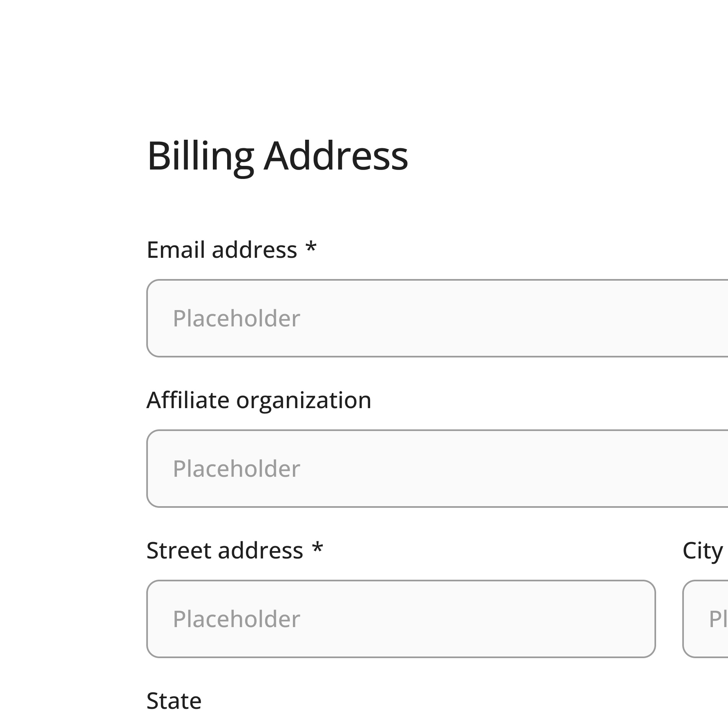Focus the Affiliate organization placeholder
The image size is (728, 728).
click(237, 469)
